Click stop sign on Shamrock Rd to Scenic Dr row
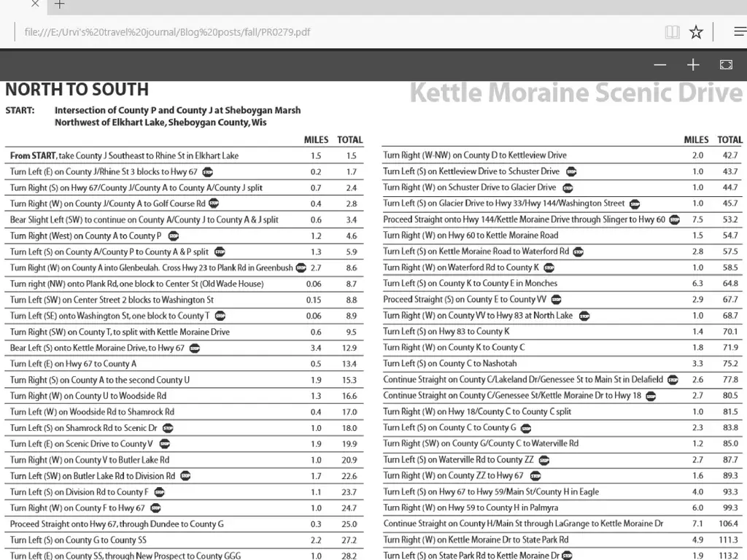The width and height of the screenshot is (747, 560). [168, 428]
